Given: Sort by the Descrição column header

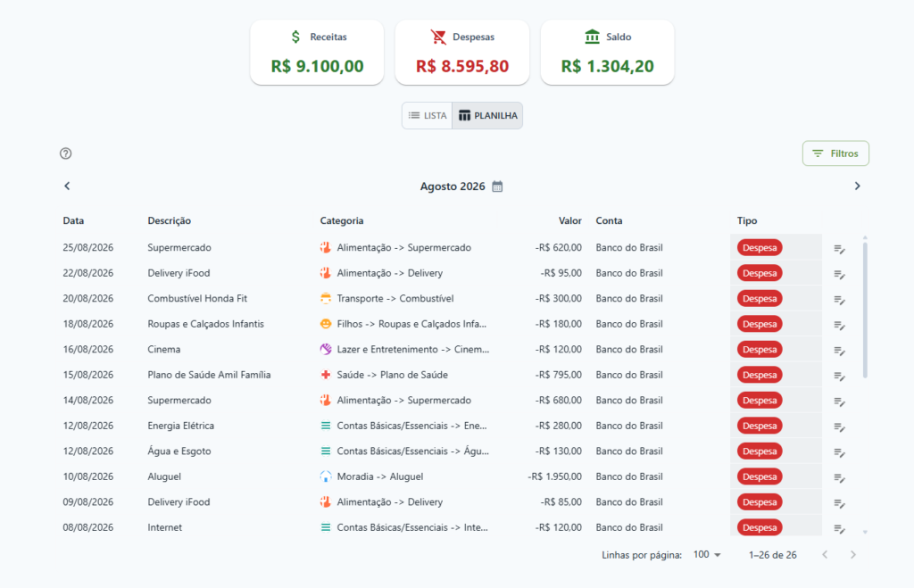Looking at the screenshot, I should [x=169, y=221].
